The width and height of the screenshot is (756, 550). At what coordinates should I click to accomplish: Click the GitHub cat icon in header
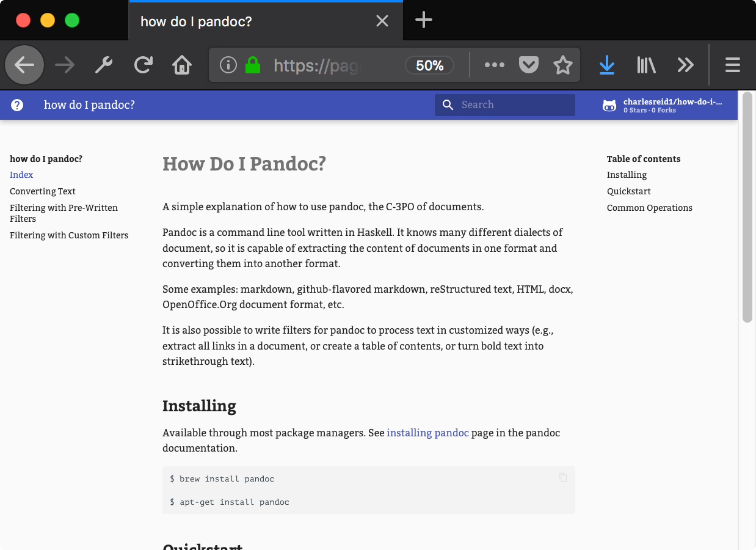609,105
